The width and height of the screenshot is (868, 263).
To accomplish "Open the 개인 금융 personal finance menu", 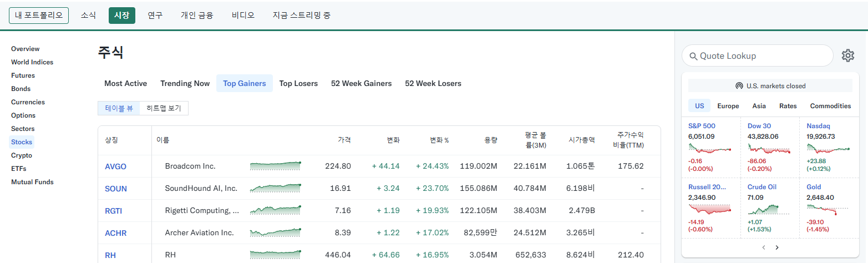I will [197, 15].
